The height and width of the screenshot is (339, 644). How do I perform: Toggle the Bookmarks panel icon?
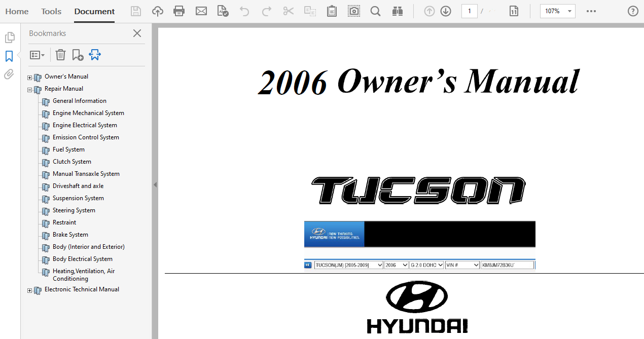tap(9, 56)
